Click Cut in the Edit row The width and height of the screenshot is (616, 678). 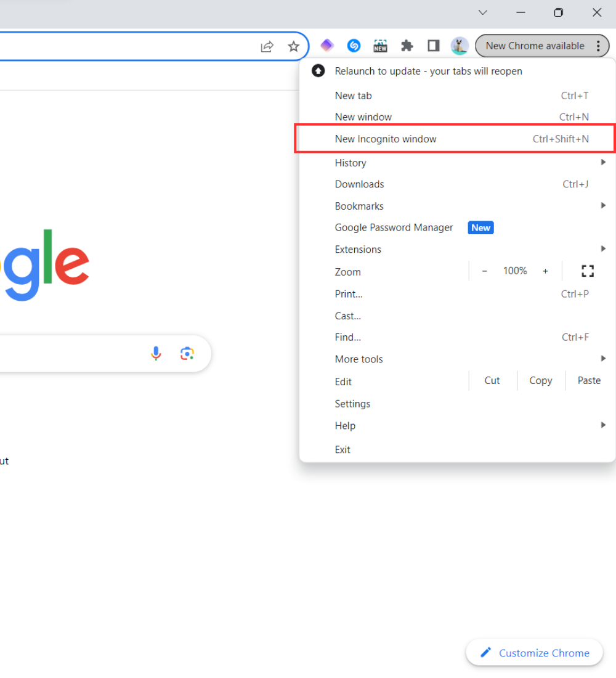(492, 380)
